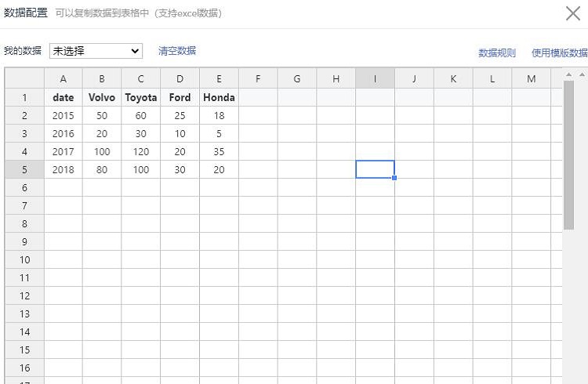Select column M header
This screenshot has width=588, height=384.
point(532,78)
